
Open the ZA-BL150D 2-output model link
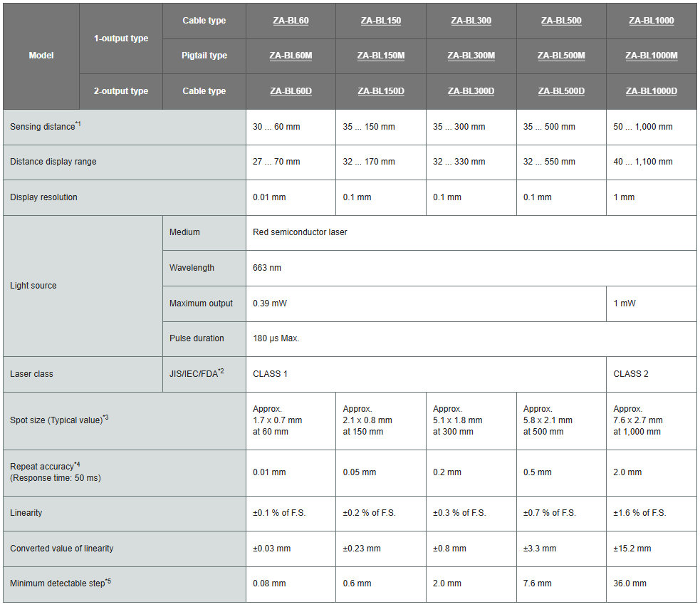tap(381, 91)
